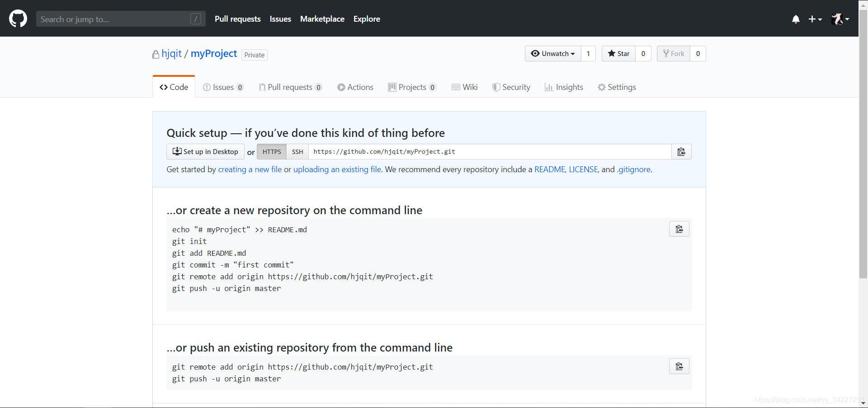The height and width of the screenshot is (408, 868).
Task: Open the .gitignore link
Action: (x=634, y=169)
